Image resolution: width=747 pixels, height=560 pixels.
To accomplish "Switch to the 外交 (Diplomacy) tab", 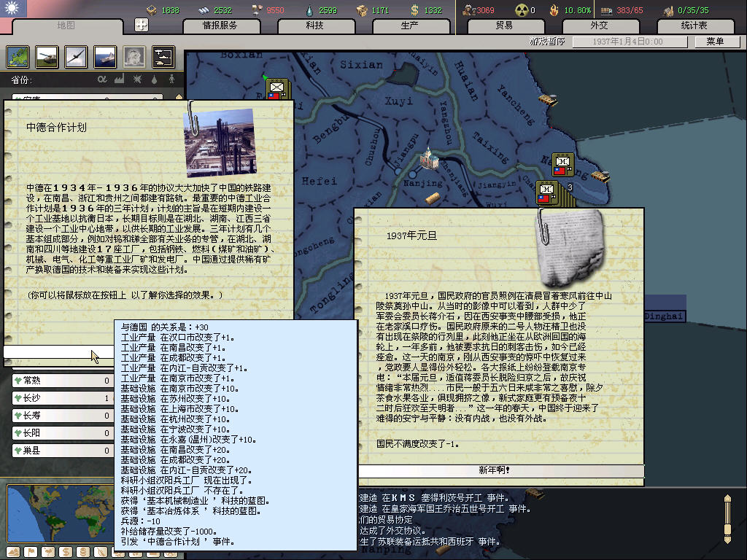I will [598, 25].
